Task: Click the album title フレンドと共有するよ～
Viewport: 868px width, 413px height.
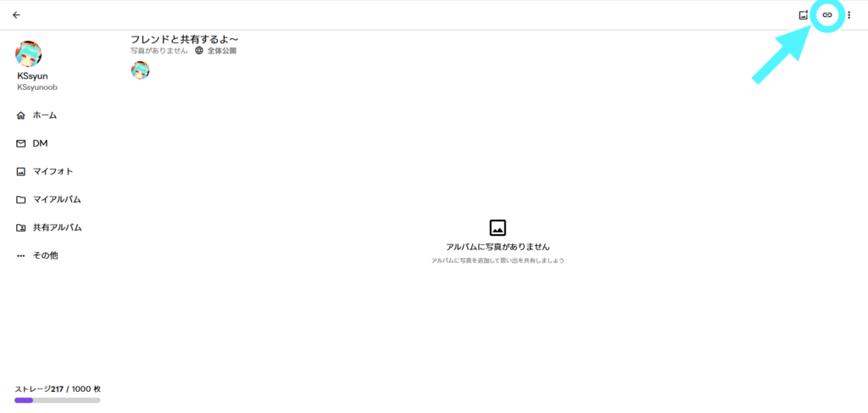Action: click(185, 39)
